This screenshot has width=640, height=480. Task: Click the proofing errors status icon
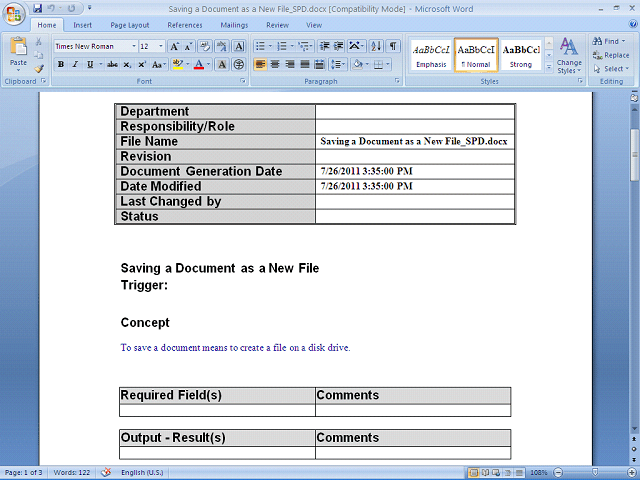click(106, 472)
